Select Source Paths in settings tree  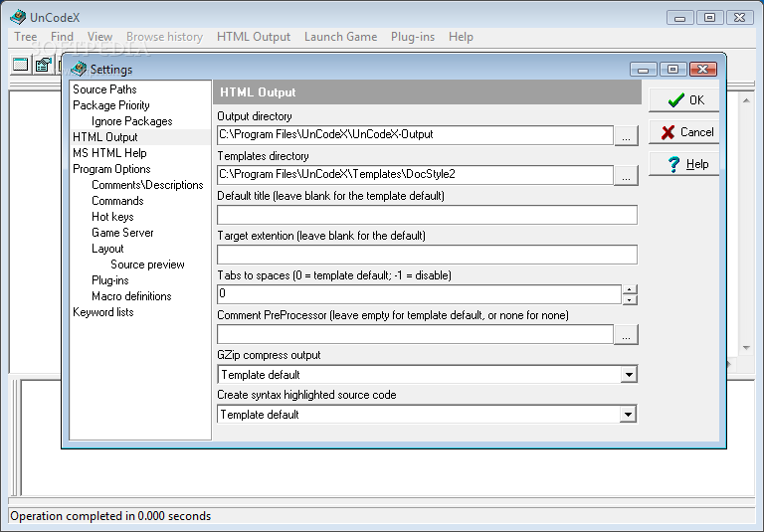click(104, 89)
